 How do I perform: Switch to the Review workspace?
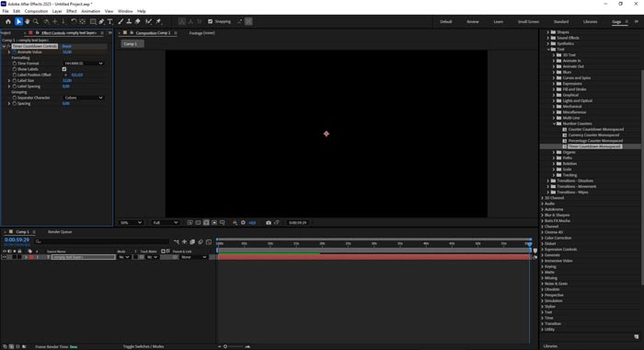click(x=473, y=22)
